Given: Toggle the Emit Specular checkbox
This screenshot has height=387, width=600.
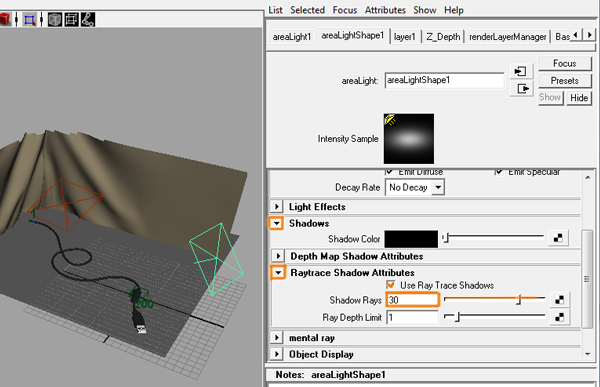Looking at the screenshot, I should (499, 171).
